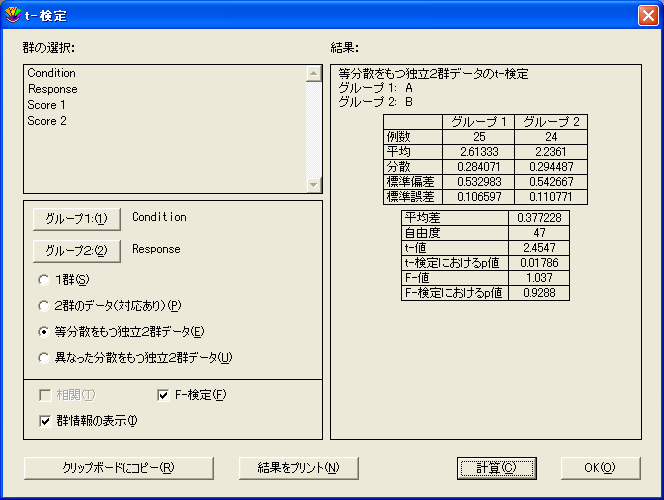Viewport: 664px width, 500px height.
Task: Click the 分散 value 0.284071
Action: (479, 167)
